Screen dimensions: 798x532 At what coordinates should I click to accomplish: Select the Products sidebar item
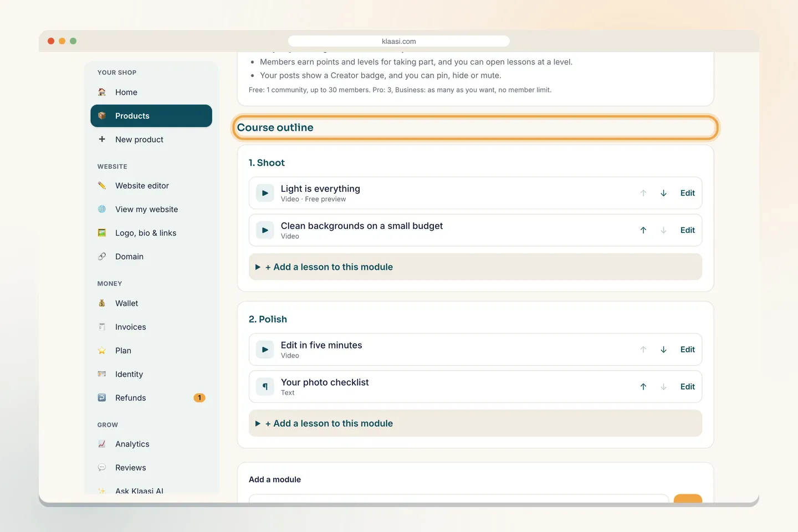tap(151, 116)
